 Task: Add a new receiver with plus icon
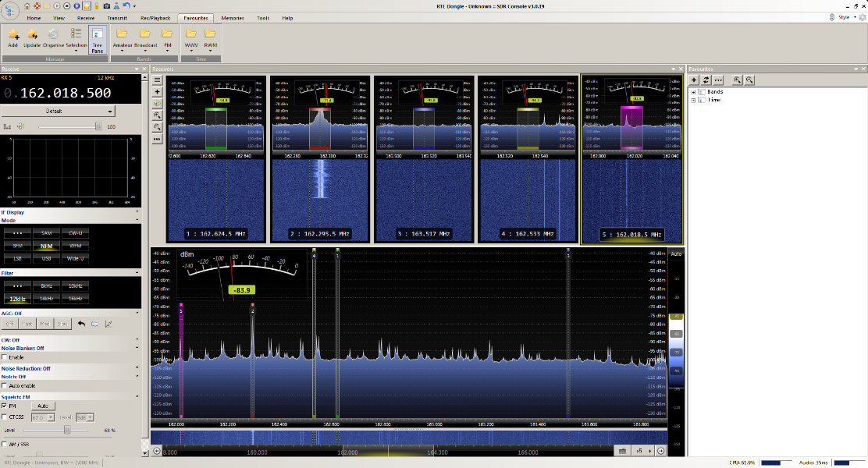click(157, 92)
